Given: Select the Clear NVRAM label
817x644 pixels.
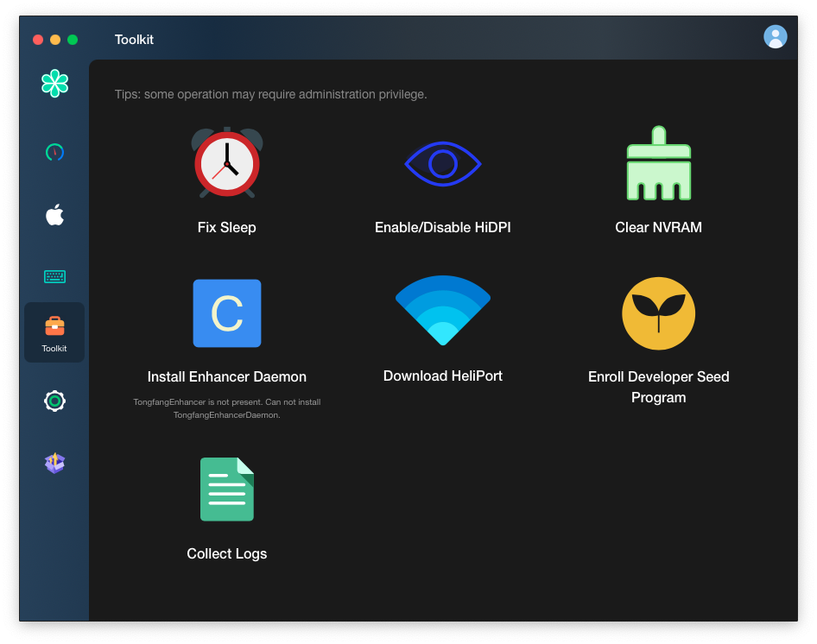Looking at the screenshot, I should (659, 228).
